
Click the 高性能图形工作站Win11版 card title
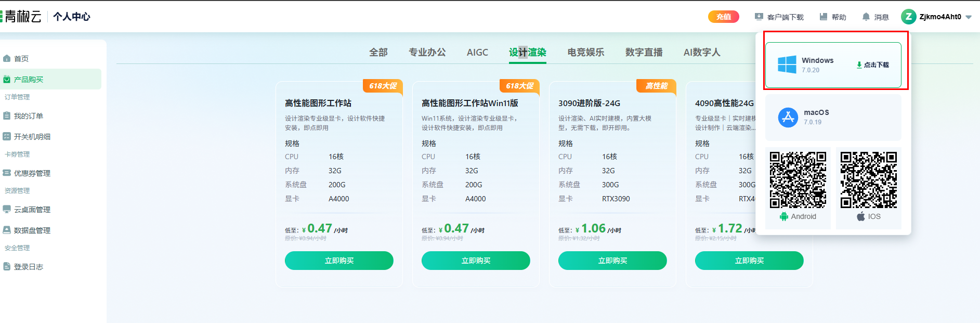(470, 103)
